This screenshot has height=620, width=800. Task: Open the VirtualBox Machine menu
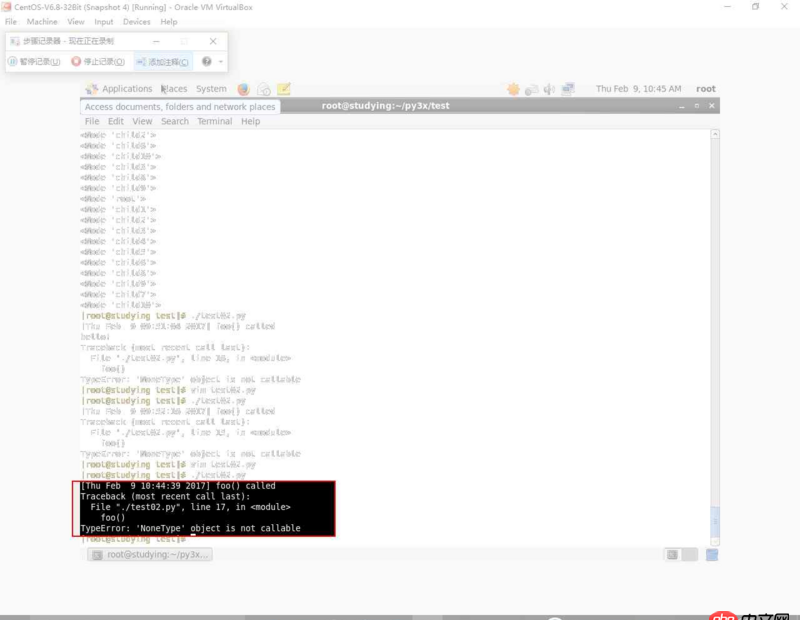(x=42, y=21)
